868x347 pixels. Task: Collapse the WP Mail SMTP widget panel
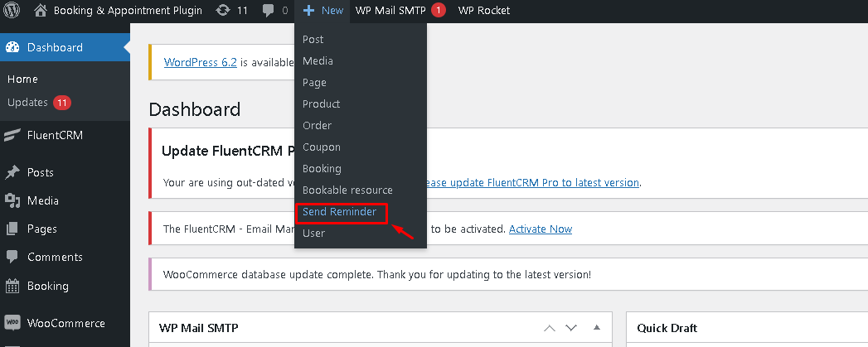point(597,327)
